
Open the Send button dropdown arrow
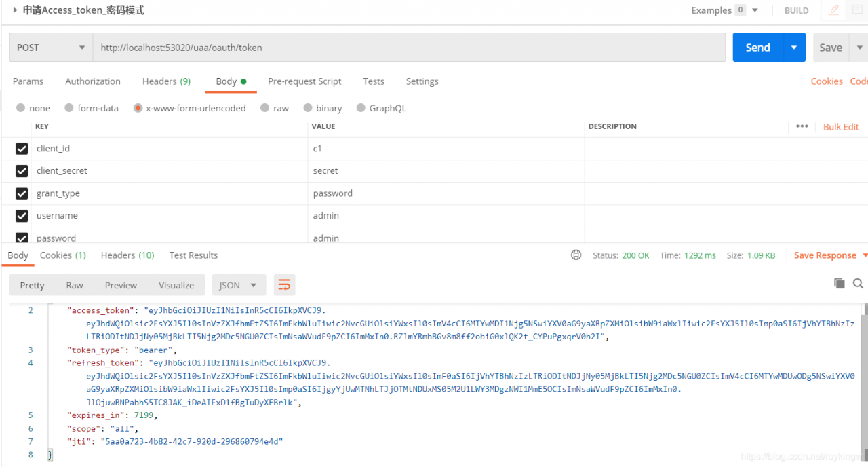click(x=794, y=48)
